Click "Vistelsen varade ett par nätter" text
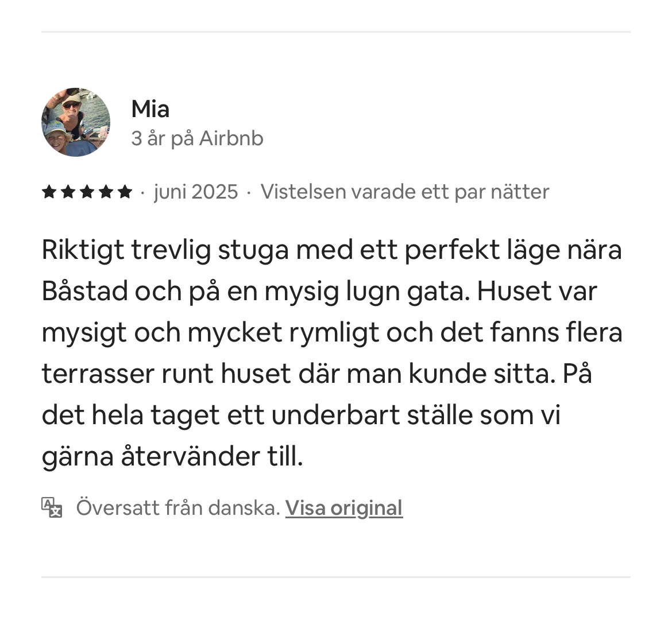 pyautogui.click(x=404, y=192)
